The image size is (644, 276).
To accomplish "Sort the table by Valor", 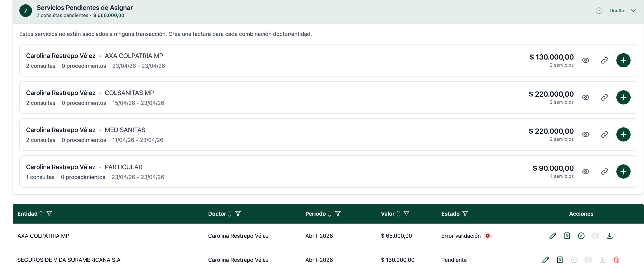I will click(x=398, y=214).
